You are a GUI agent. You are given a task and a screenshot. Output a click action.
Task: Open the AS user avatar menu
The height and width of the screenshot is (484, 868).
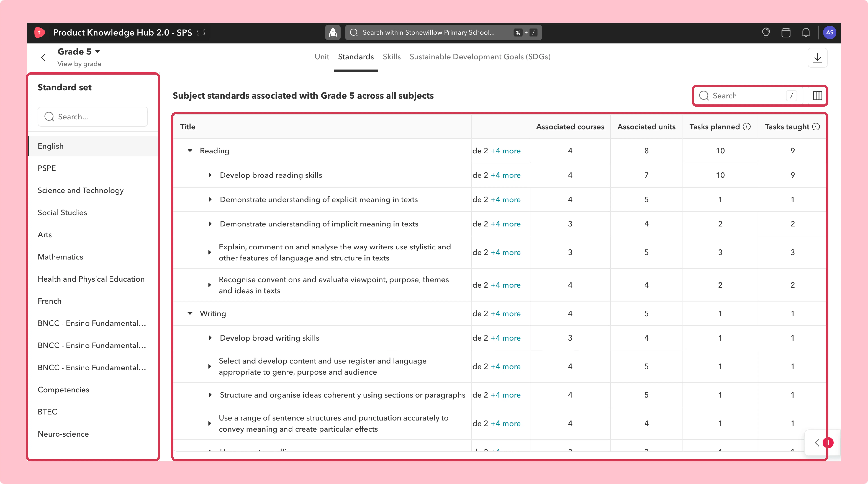(829, 32)
